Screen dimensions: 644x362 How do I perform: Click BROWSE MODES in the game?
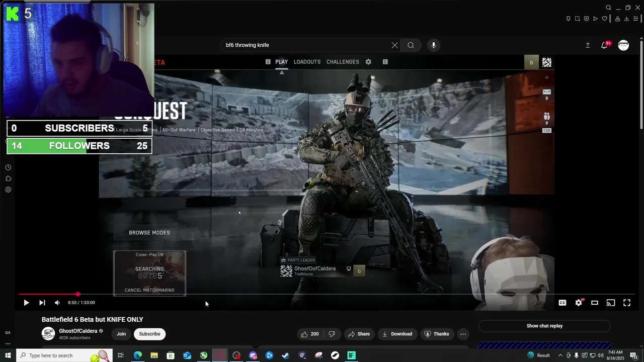coord(149,233)
